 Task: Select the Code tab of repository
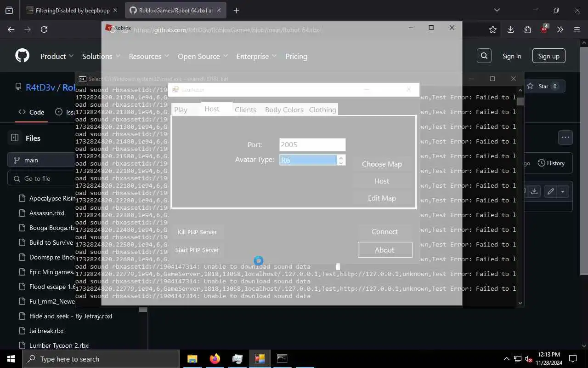[x=31, y=112]
